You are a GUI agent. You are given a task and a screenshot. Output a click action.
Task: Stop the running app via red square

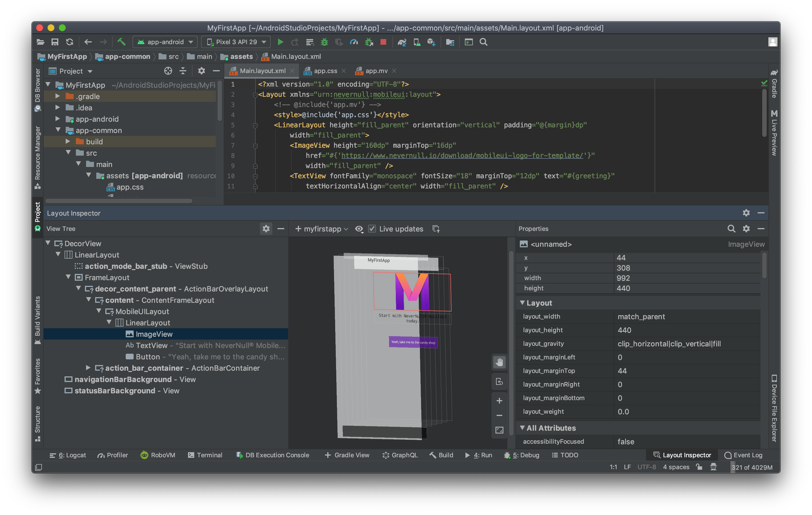click(x=383, y=42)
